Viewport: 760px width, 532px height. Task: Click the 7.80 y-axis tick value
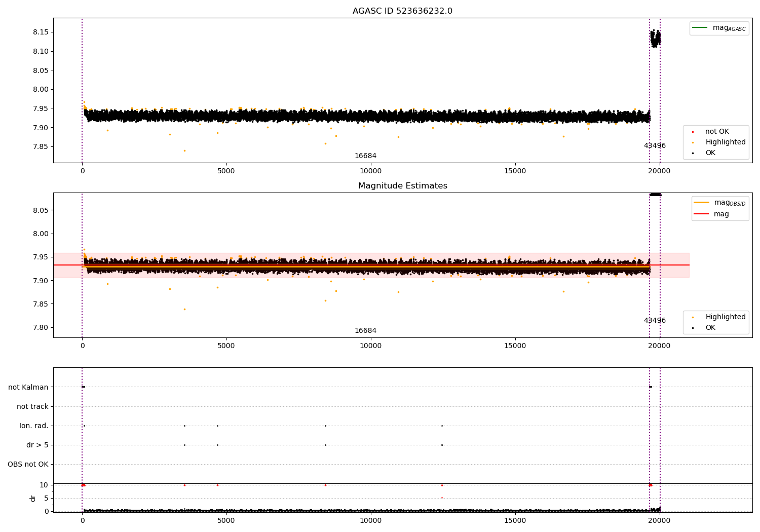(x=41, y=328)
